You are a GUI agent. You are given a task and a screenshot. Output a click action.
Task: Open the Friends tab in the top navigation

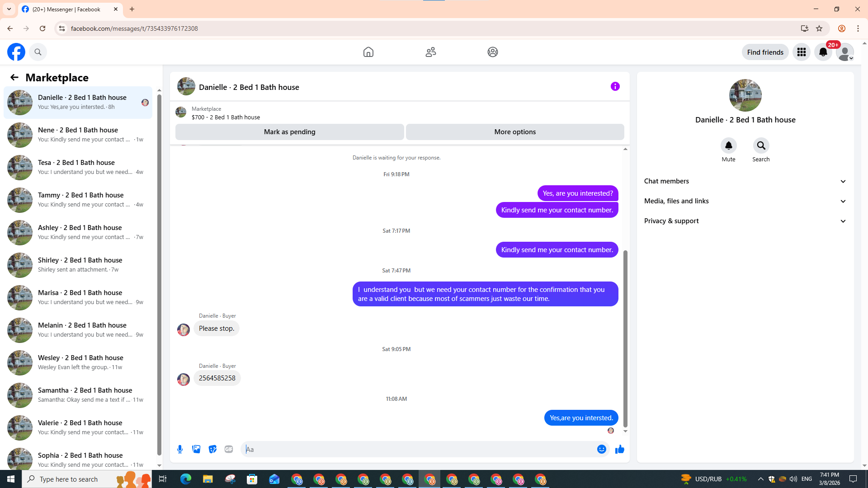pos(430,52)
